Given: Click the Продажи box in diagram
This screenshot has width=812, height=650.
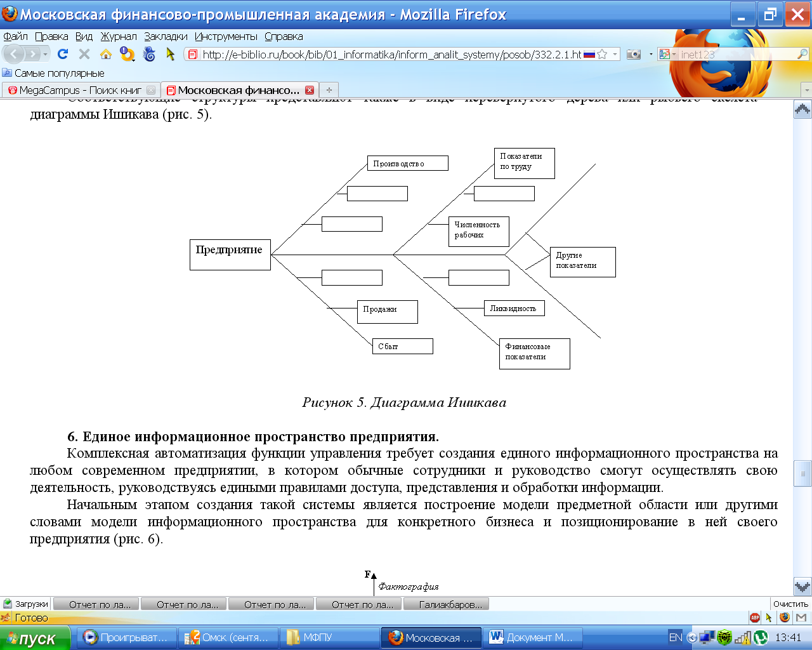Looking at the screenshot, I should 388,312.
